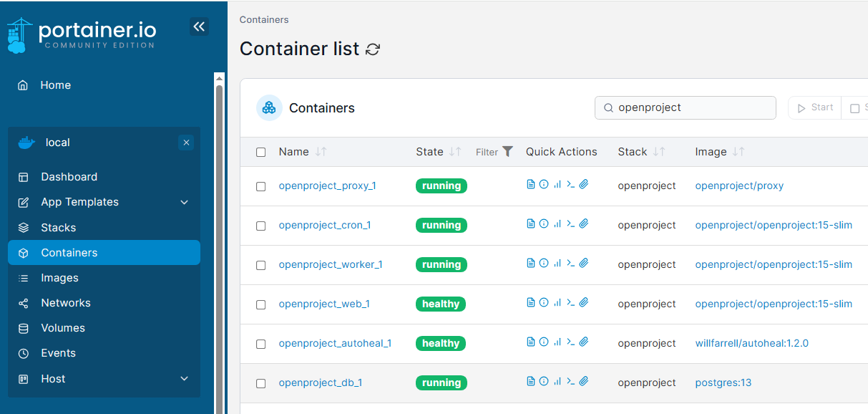Open the State filter funnel icon
The width and height of the screenshot is (868, 414).
(x=507, y=151)
